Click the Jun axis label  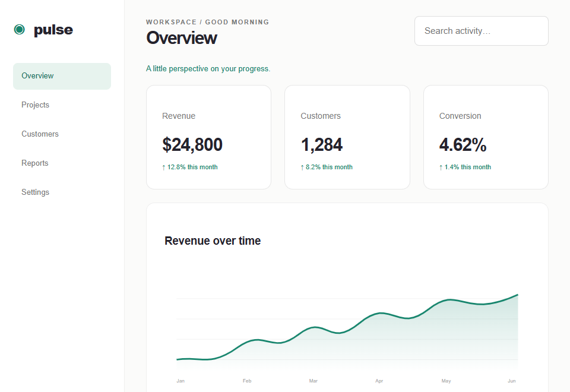512,381
